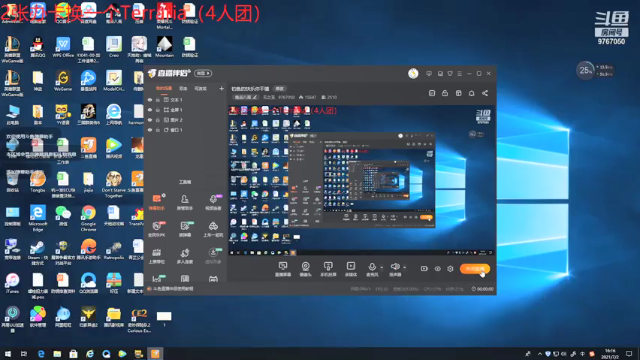640x360 pixels.
Task: Click the share icon in room info bar
Action: (x=485, y=93)
